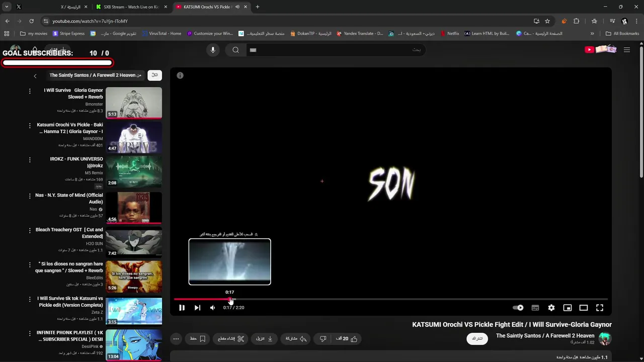Share the video

296,339
